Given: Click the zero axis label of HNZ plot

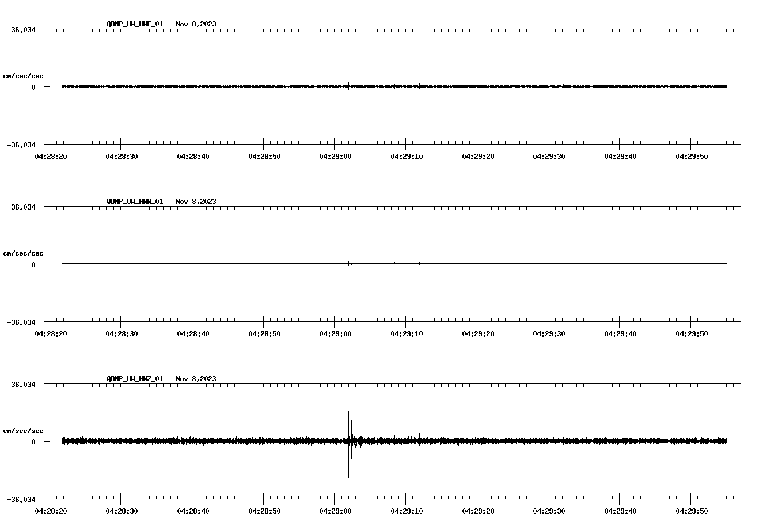Looking at the screenshot, I should (x=33, y=442).
